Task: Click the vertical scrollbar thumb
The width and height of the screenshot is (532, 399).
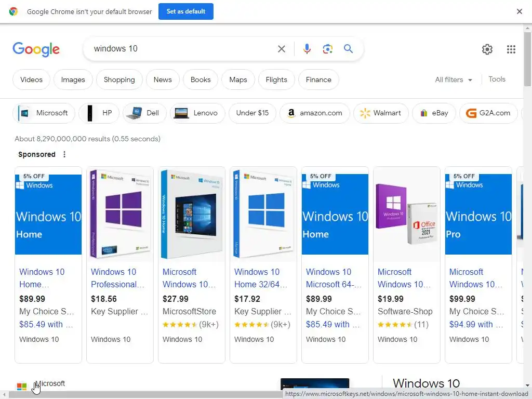Action: (x=527, y=59)
